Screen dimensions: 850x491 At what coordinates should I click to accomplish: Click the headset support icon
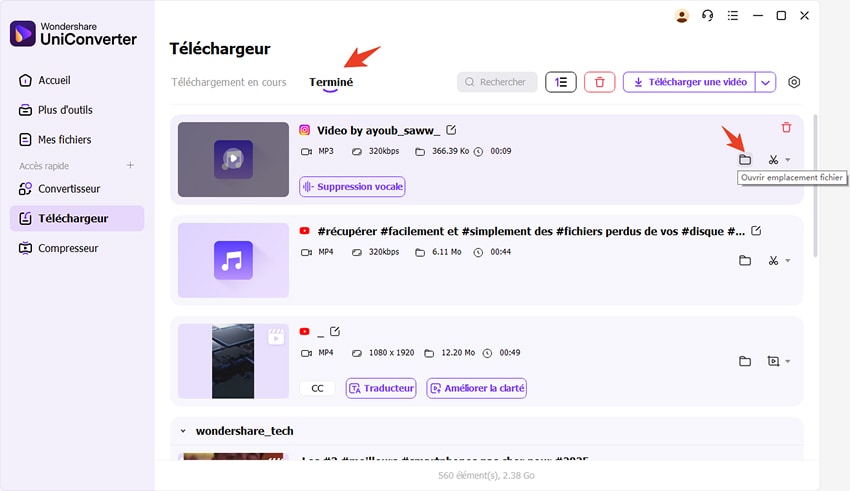707,16
